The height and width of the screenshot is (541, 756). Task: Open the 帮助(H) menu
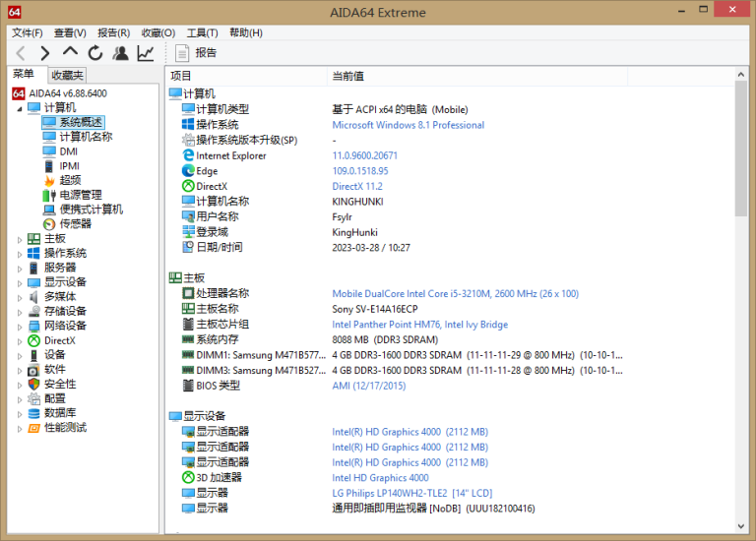(246, 32)
